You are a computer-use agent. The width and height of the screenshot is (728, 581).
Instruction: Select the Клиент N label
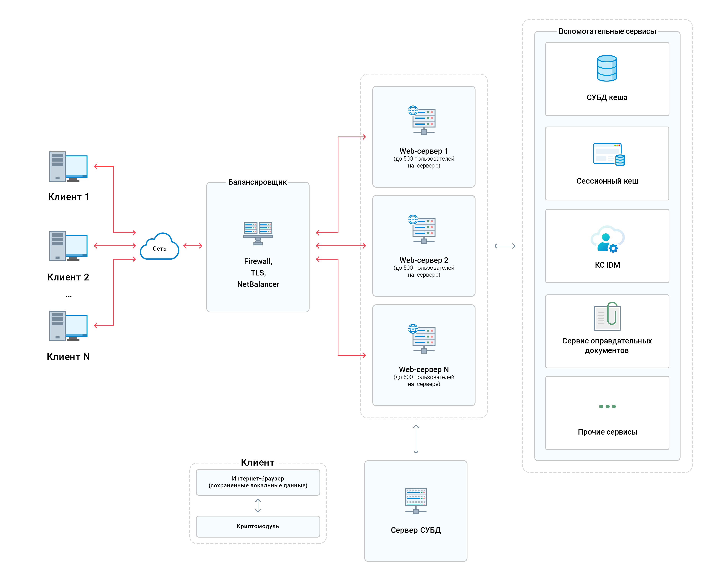coord(68,356)
